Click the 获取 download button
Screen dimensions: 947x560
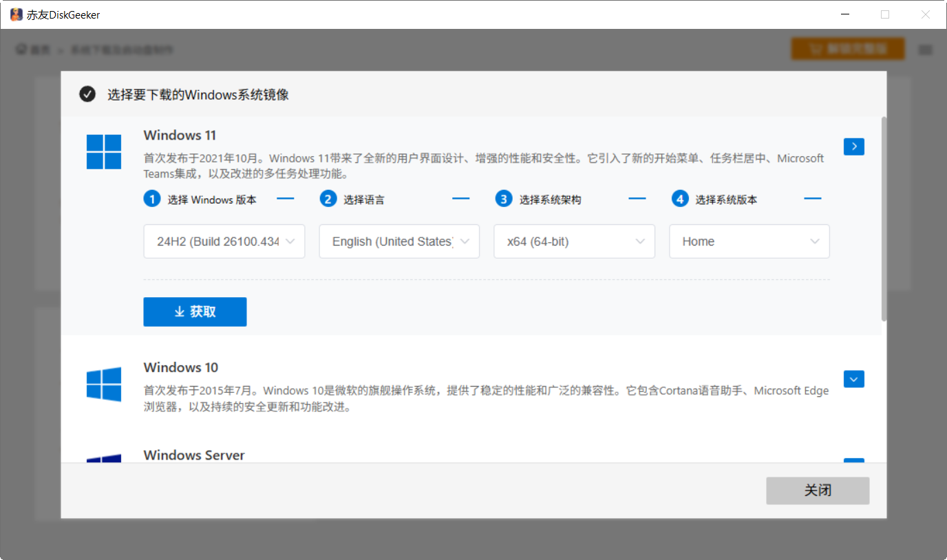[195, 312]
